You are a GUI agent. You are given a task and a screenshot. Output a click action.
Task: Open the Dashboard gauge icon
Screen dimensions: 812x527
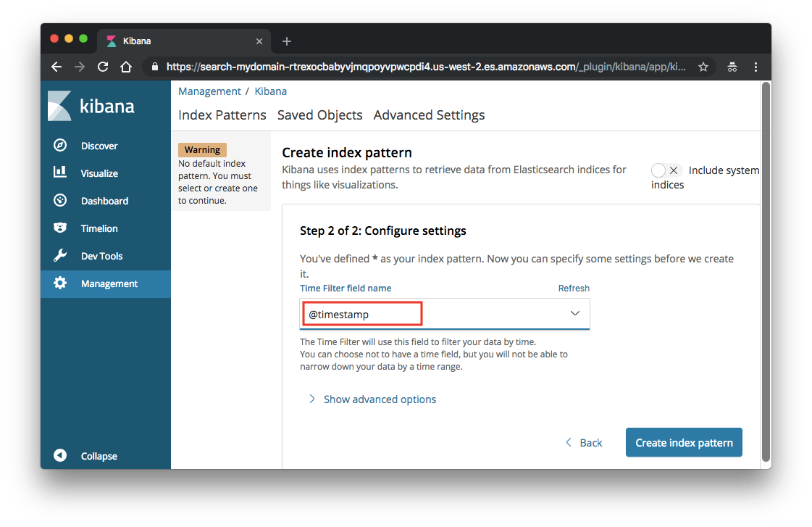(x=60, y=200)
